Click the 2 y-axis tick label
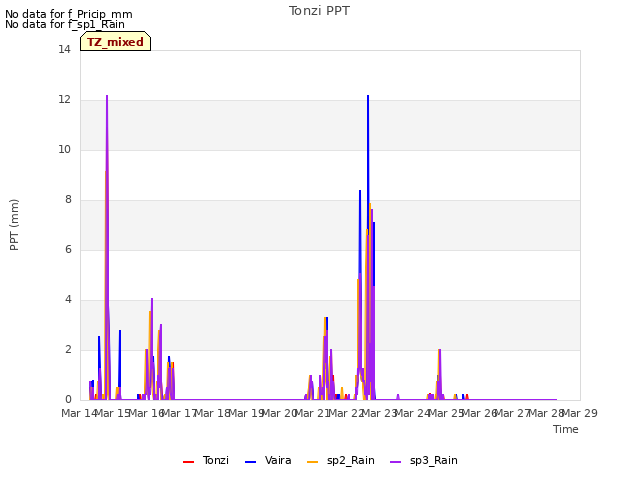The image size is (640, 480). click(x=68, y=350)
